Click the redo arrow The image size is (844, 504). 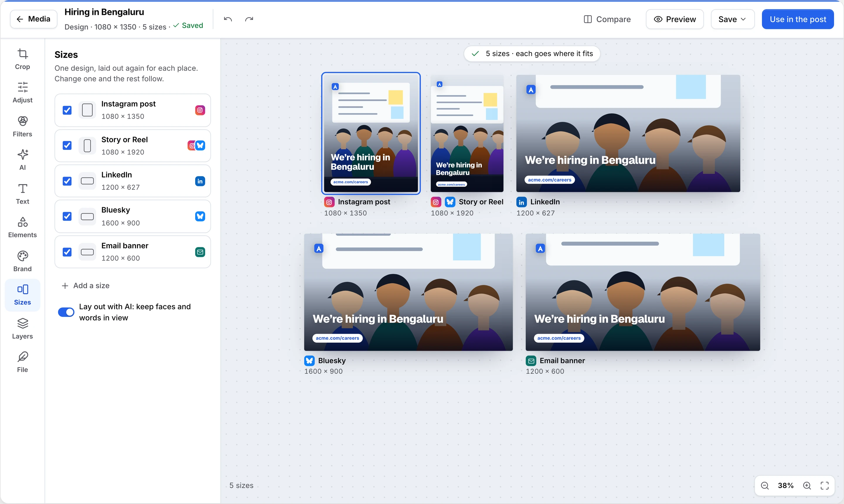tap(249, 19)
